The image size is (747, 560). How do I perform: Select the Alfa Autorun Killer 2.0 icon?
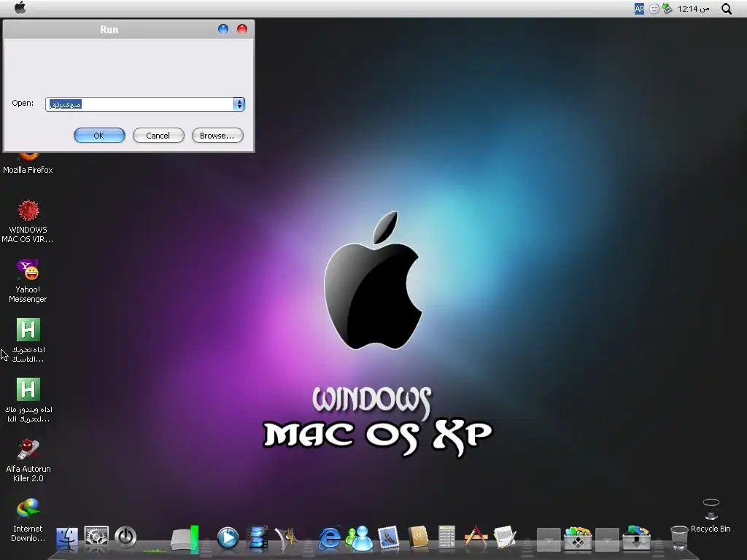(x=28, y=461)
